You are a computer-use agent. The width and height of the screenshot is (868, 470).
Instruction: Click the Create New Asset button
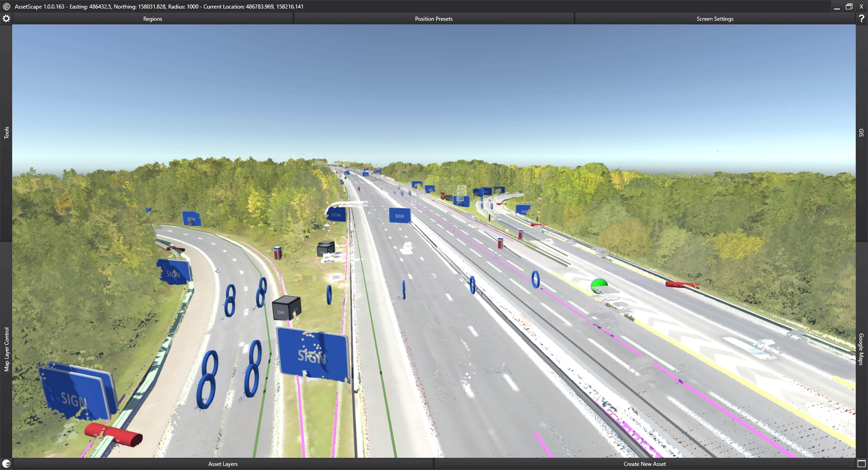(x=644, y=464)
